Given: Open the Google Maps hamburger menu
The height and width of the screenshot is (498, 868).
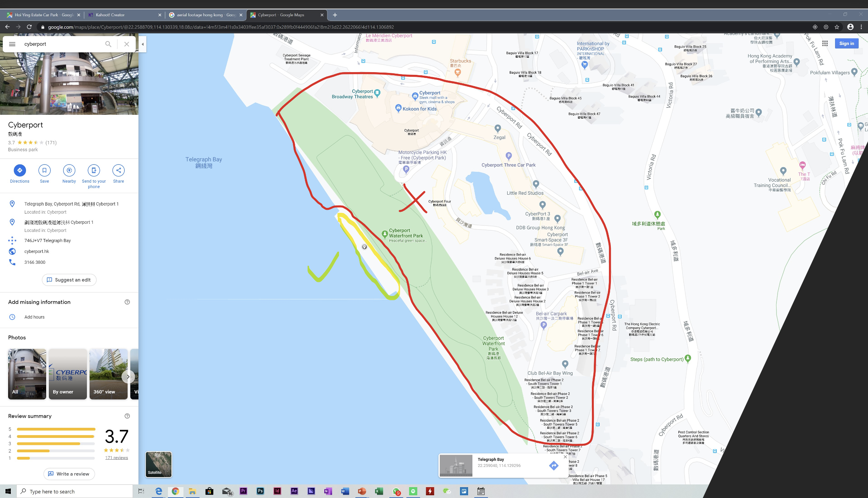Looking at the screenshot, I should tap(12, 44).
